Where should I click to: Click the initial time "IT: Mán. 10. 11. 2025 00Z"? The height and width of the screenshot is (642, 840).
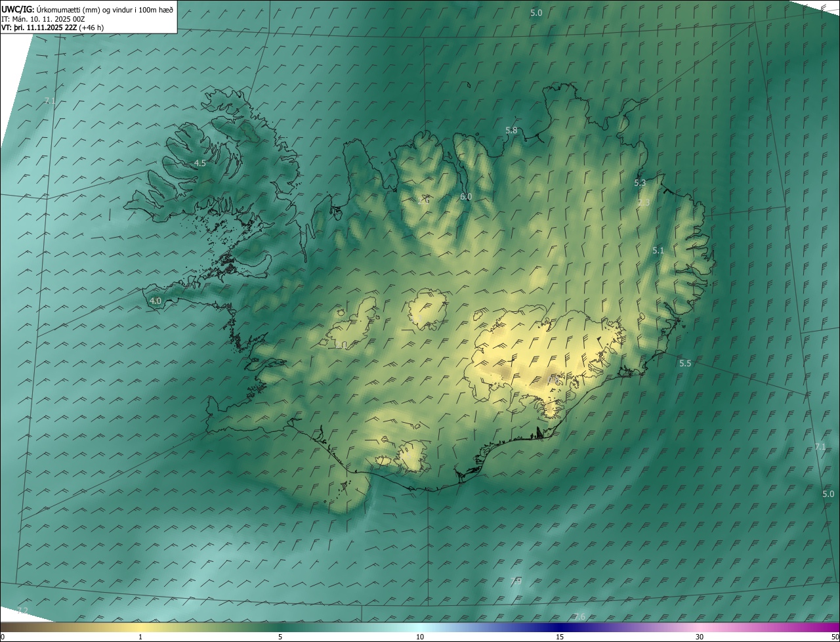click(43, 18)
